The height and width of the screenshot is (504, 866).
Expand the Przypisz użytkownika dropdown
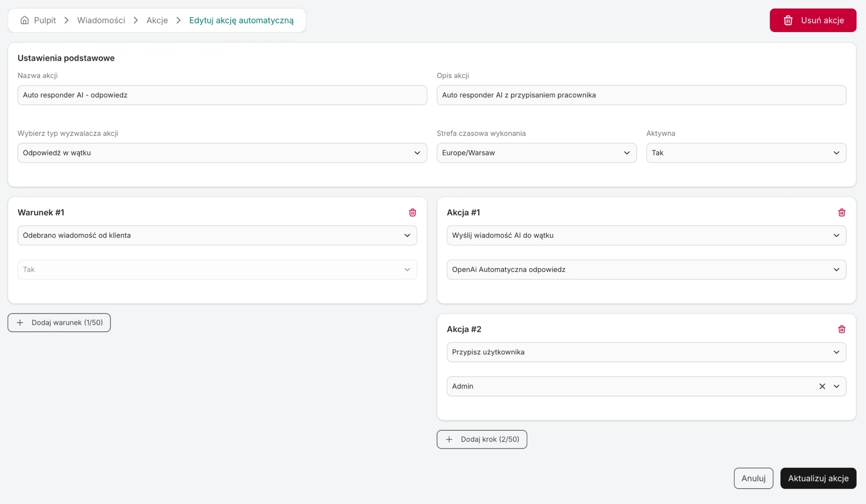tap(646, 352)
